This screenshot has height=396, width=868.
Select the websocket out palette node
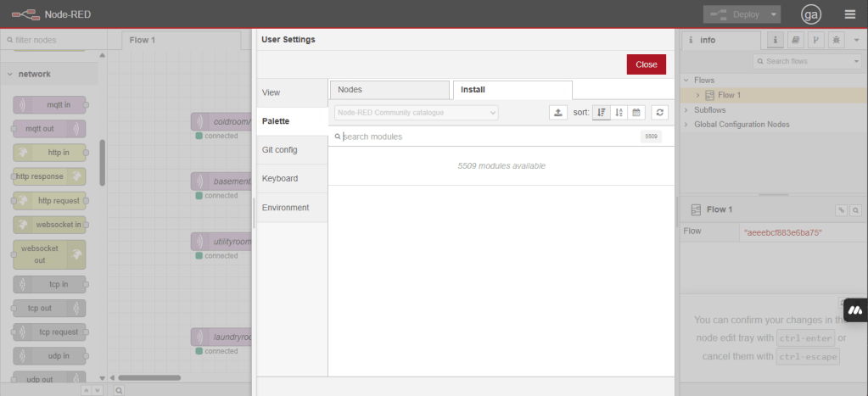49,254
